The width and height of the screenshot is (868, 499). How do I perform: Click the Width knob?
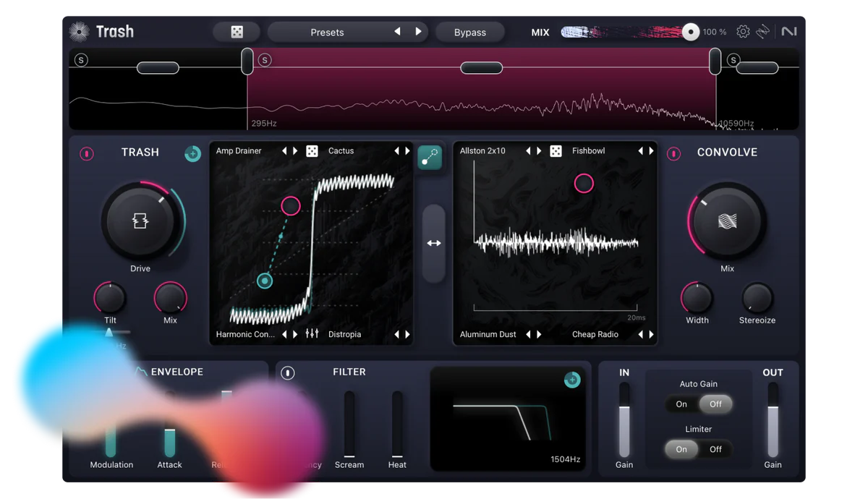(x=697, y=297)
